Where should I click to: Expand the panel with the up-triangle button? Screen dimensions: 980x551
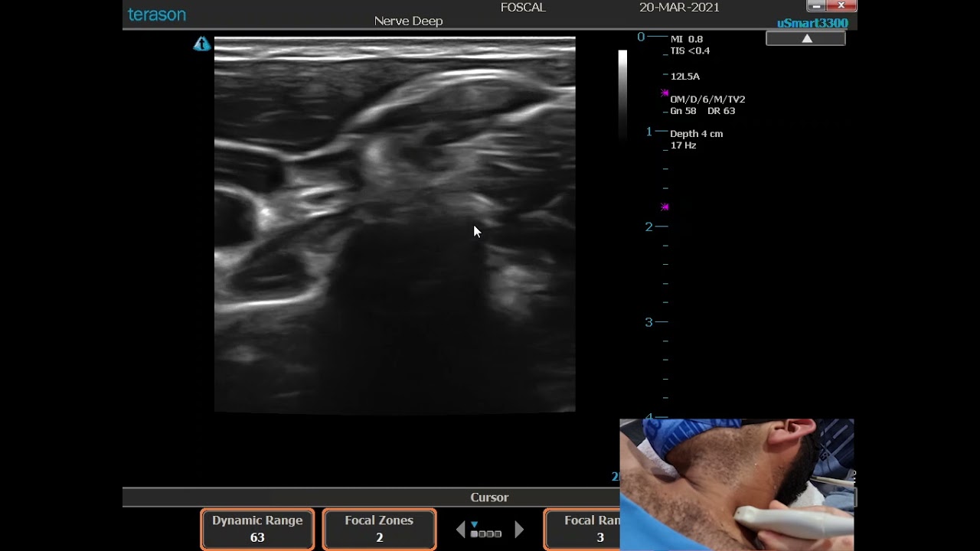[806, 38]
